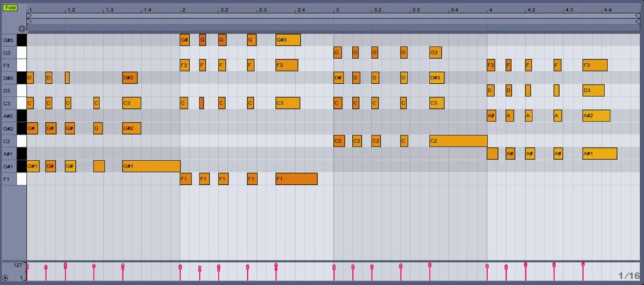Click the 3.2 beat marker in ruler

pyautogui.click(x=378, y=10)
